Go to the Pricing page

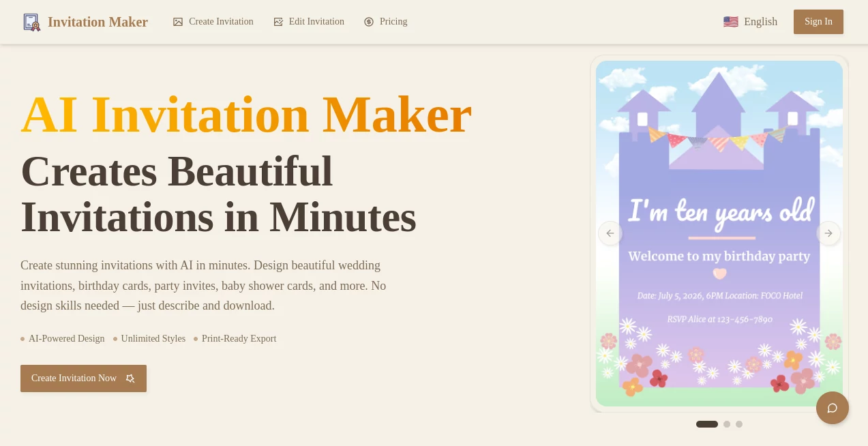click(393, 21)
